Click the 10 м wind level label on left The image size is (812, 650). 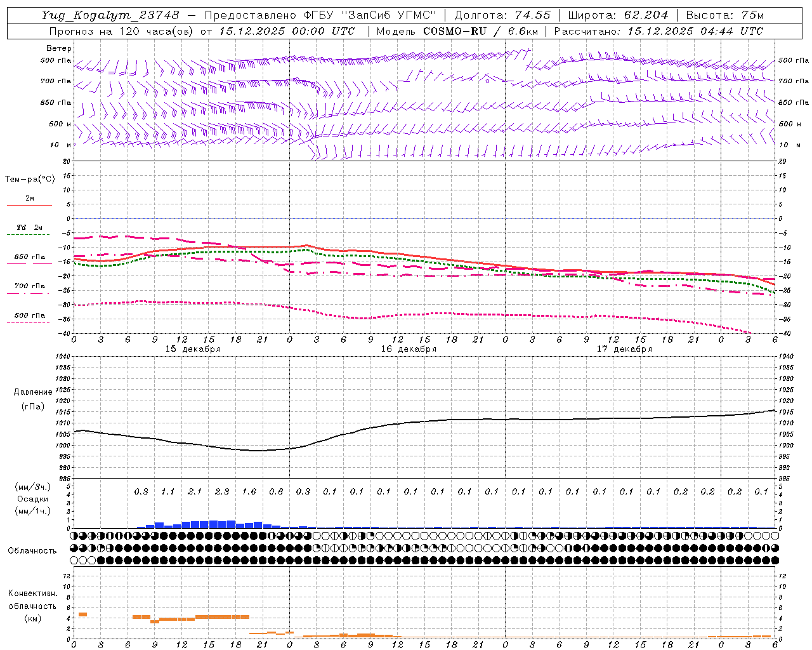tap(61, 145)
